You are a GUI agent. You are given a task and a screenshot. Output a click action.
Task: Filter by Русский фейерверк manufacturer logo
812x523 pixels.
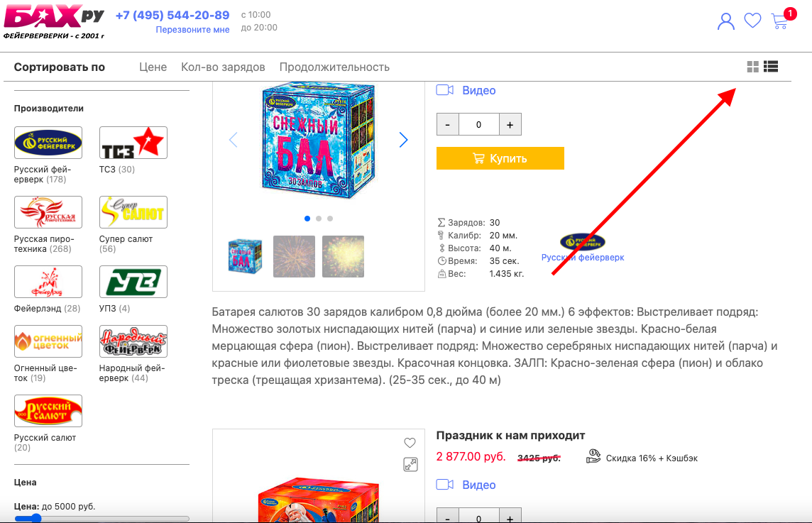(48, 143)
